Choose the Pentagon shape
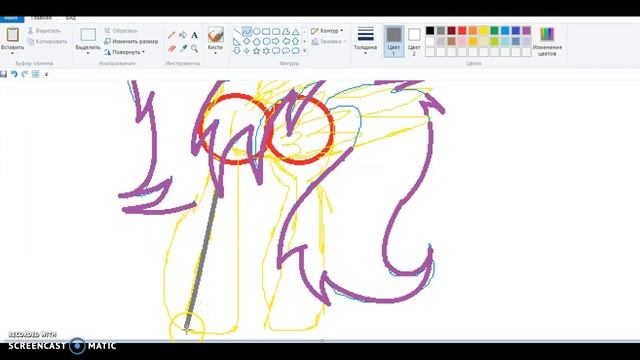Viewport: 640px width, 360px height. [x=256, y=41]
